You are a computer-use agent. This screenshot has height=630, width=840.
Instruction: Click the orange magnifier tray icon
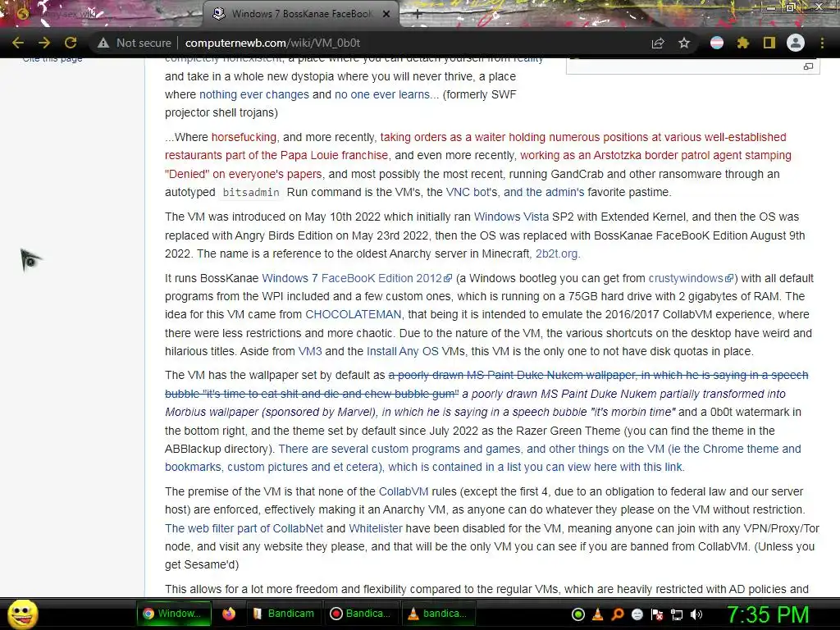click(x=617, y=615)
